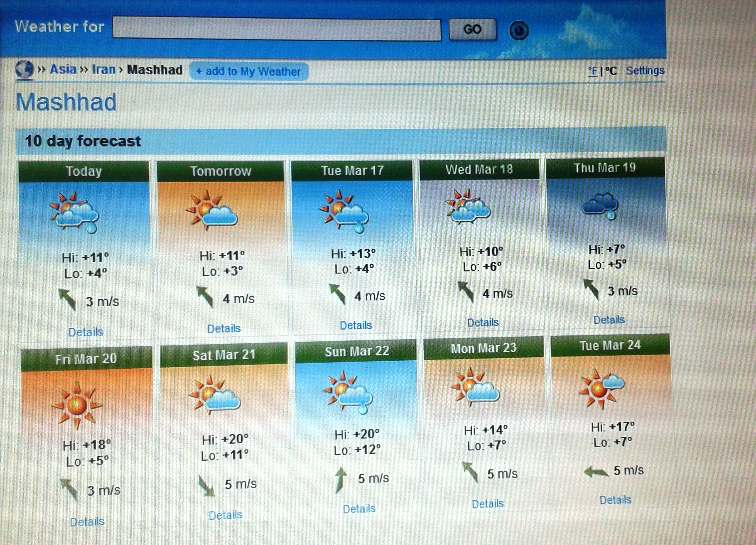Open the Settings link
This screenshot has height=545, width=756.
[x=645, y=71]
